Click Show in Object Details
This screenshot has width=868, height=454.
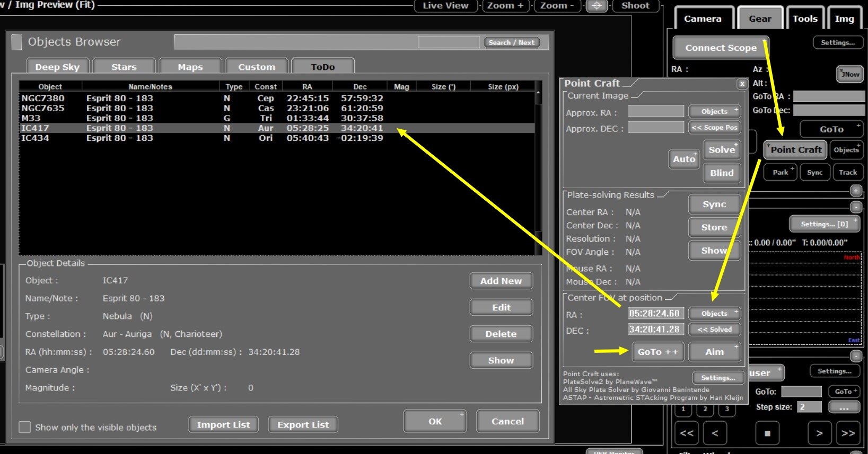[501, 360]
